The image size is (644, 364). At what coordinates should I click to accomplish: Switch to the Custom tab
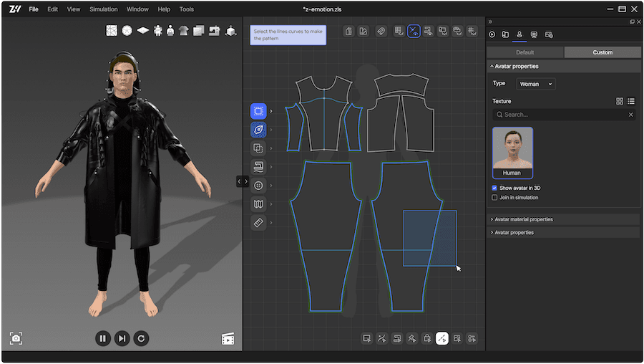click(602, 52)
